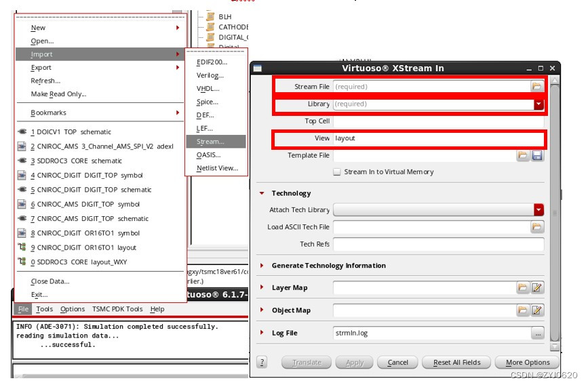Choose Verilog... import option
The image size is (588, 385).
(x=216, y=75)
